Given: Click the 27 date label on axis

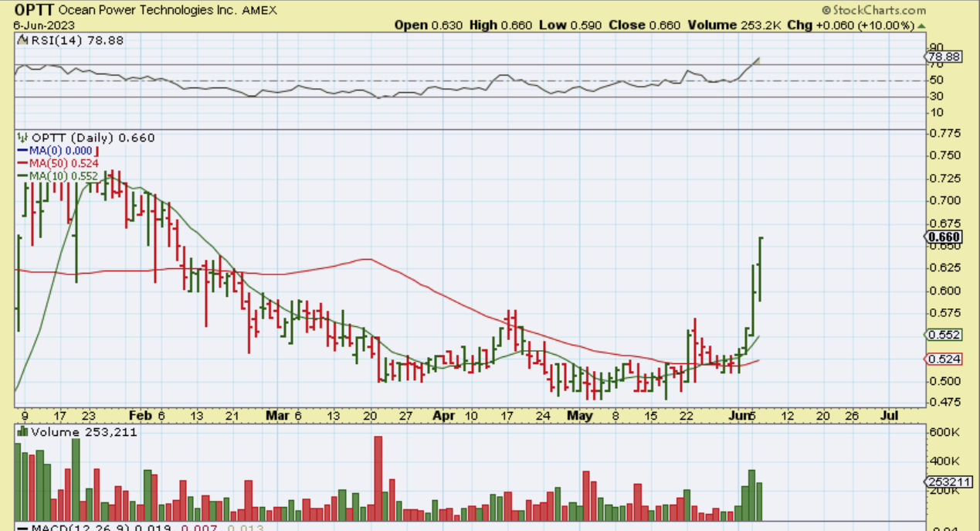Looking at the screenshot, I should coord(405,416).
